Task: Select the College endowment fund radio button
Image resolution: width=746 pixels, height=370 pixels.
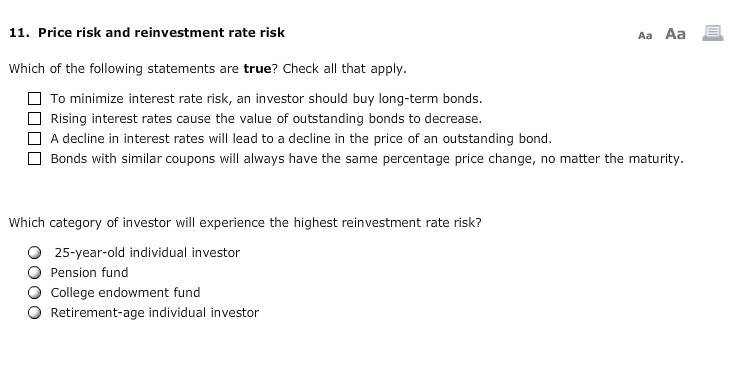Action: [34, 292]
